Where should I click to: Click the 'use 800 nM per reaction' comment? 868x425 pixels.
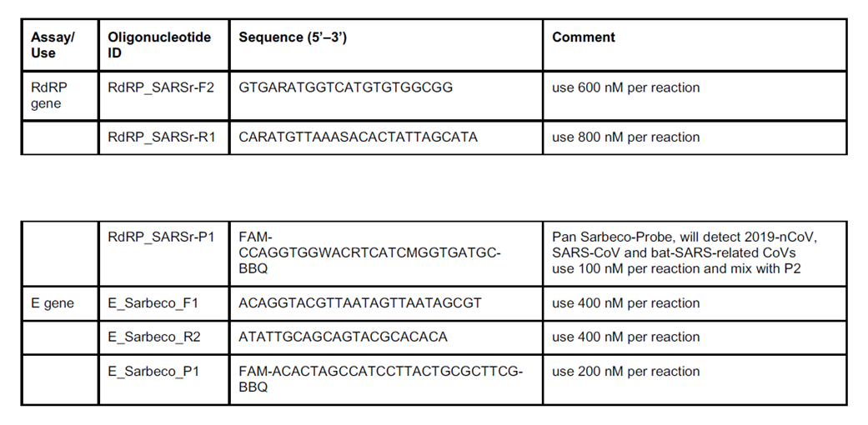(625, 137)
